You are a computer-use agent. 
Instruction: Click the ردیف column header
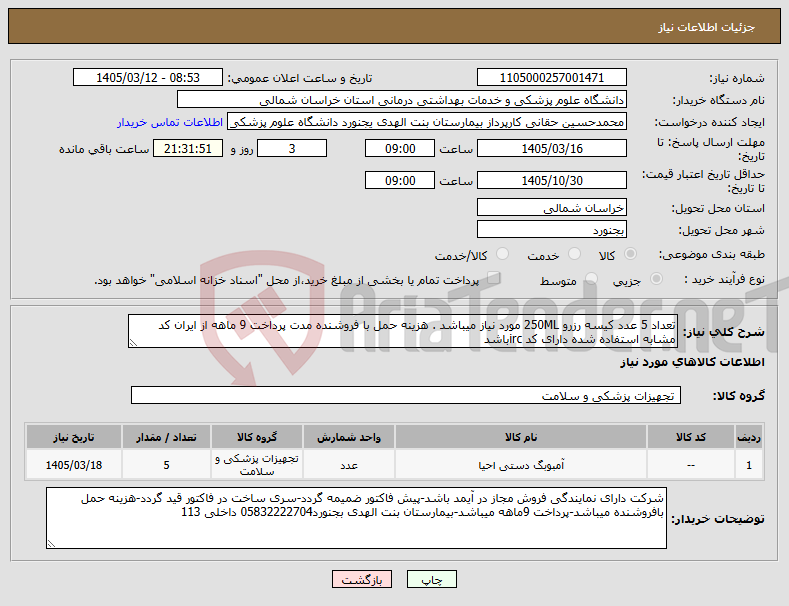[749, 437]
